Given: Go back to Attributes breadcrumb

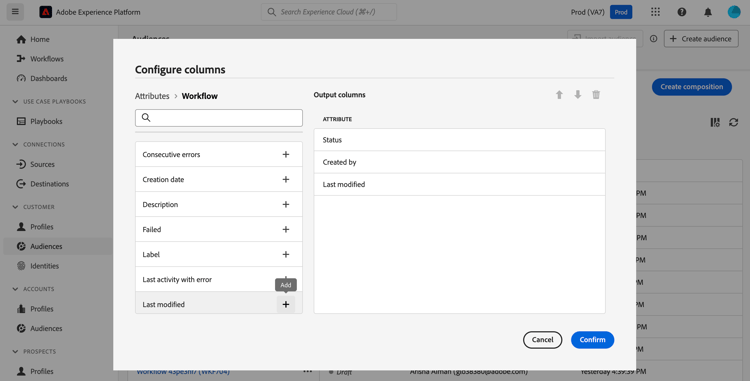Looking at the screenshot, I should click(152, 96).
